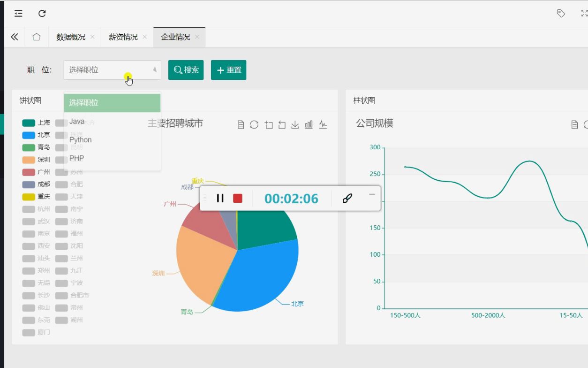Image resolution: width=588 pixels, height=368 pixels.
Task: Select the download image icon above the pie chart
Action: (x=295, y=124)
